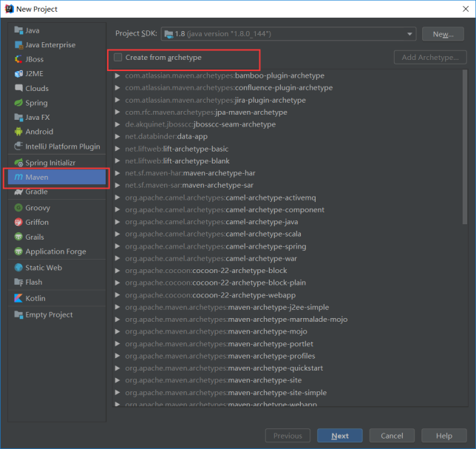Click the IntelliJ Platform Plugin icon

point(18,146)
